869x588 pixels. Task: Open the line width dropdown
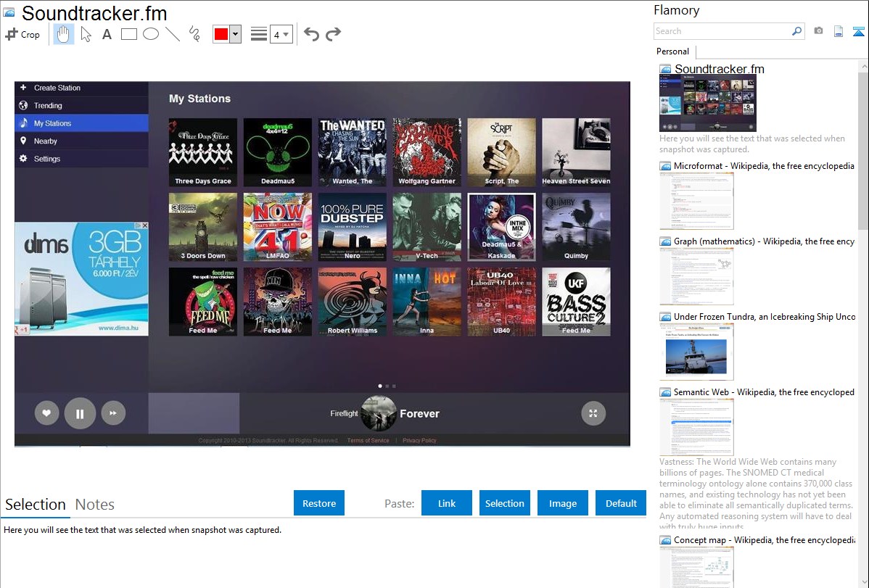click(x=281, y=34)
